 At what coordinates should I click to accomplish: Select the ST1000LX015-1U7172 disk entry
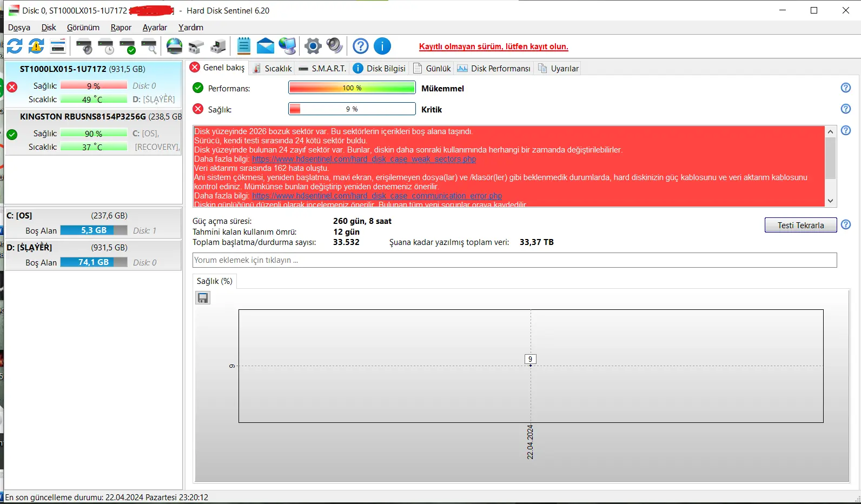click(93, 84)
